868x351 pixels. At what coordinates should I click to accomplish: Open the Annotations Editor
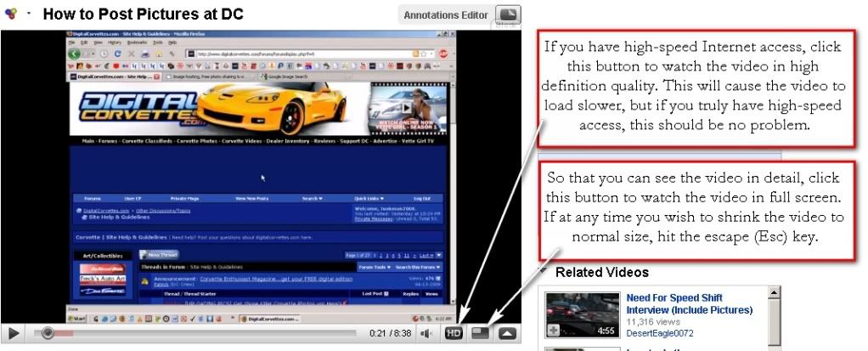click(446, 15)
